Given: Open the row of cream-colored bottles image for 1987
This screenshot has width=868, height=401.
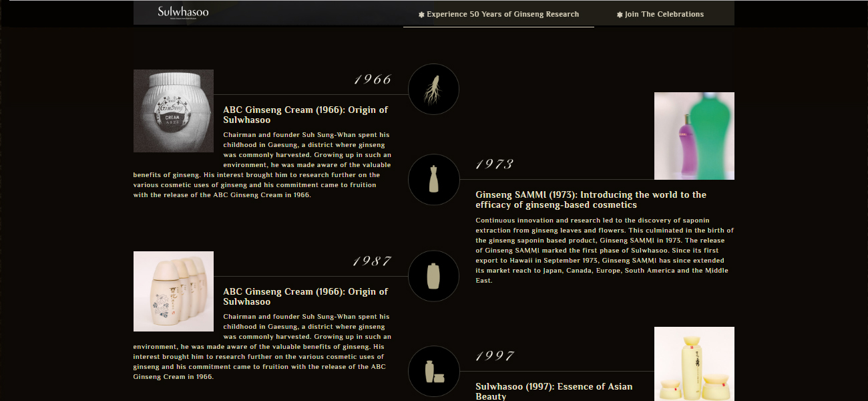Looking at the screenshot, I should tap(174, 291).
